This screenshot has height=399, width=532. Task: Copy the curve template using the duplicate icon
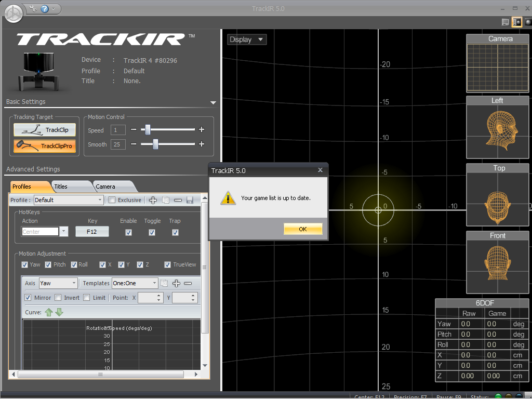[x=164, y=283]
